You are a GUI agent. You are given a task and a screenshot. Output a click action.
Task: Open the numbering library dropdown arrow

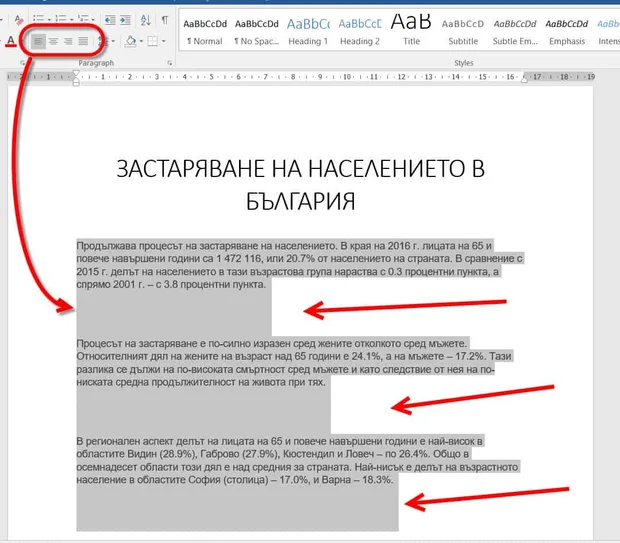pyautogui.click(x=72, y=19)
